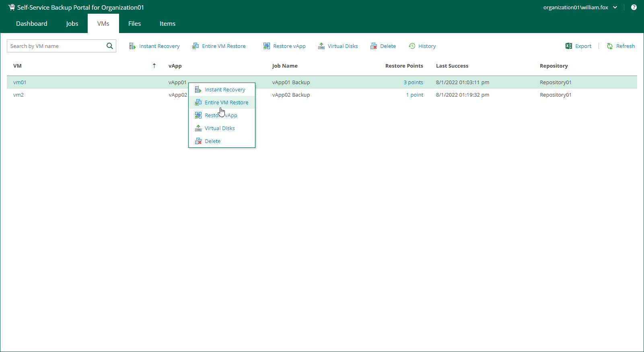644x352 pixels.
Task: Click the Delete toolbar icon
Action: tap(374, 46)
